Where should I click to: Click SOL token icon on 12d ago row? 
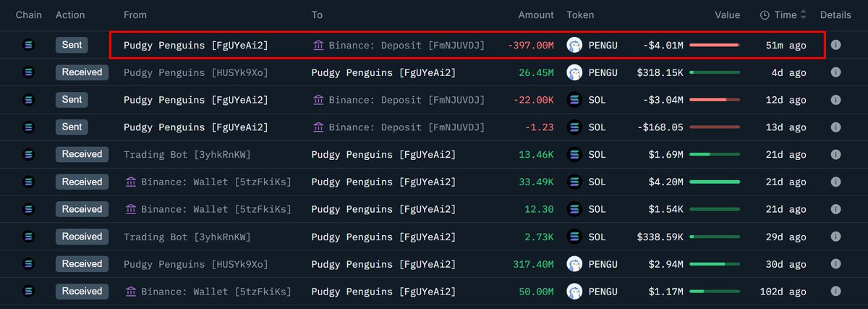click(575, 100)
